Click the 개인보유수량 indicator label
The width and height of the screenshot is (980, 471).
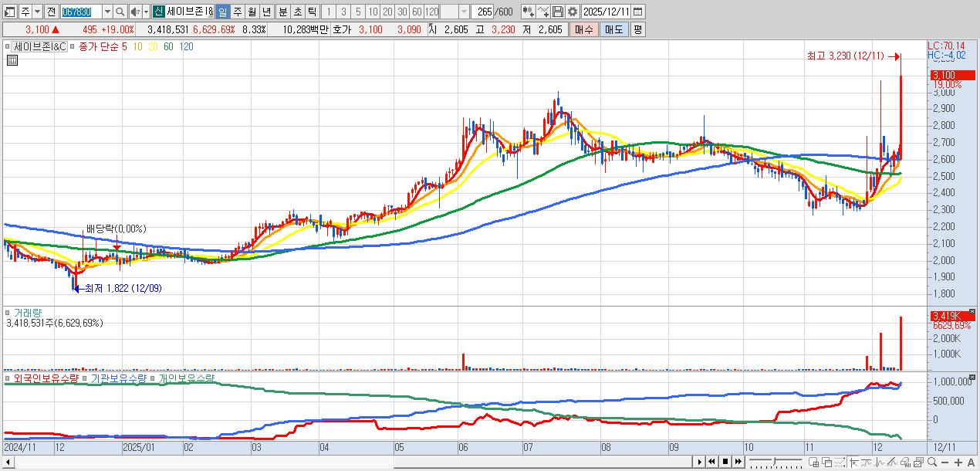point(185,378)
